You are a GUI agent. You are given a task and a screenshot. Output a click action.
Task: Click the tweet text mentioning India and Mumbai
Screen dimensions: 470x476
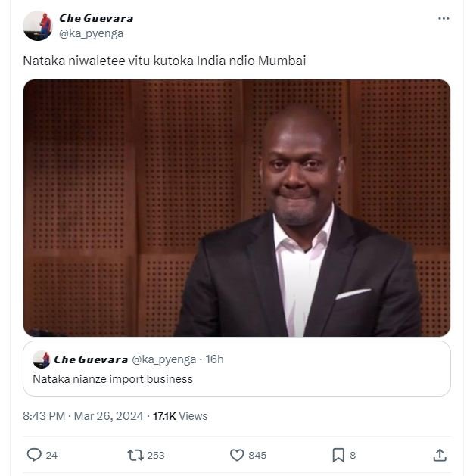(164, 61)
